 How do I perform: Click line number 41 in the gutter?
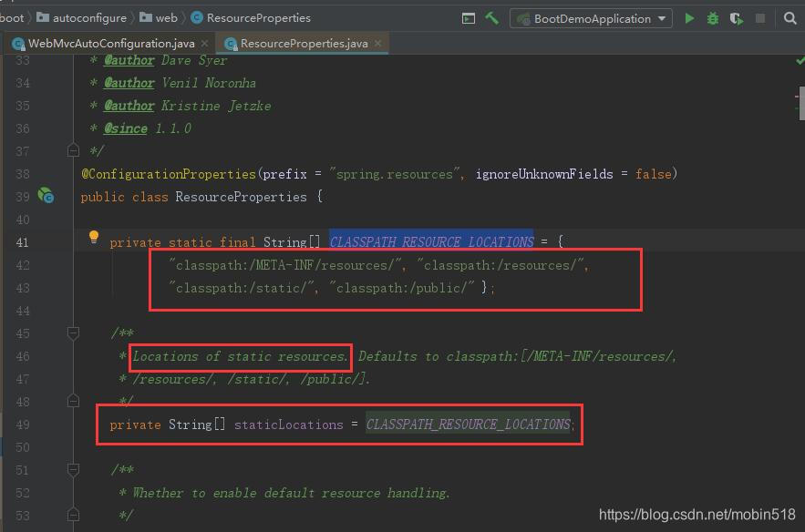point(22,242)
